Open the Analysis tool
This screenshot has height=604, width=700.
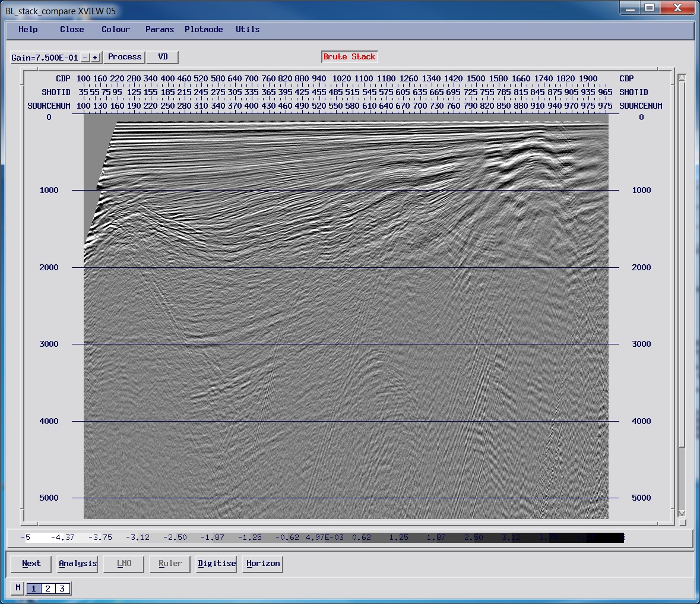[x=77, y=564]
